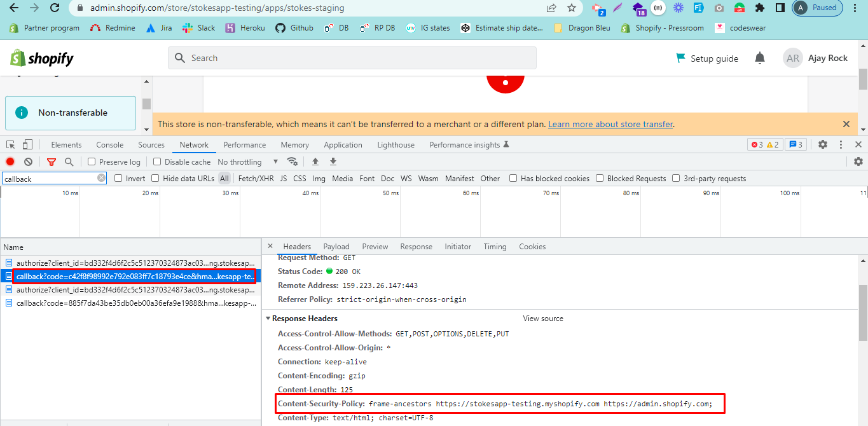868x426 pixels.
Task: Open Ajay Rock account menu
Action: click(815, 58)
